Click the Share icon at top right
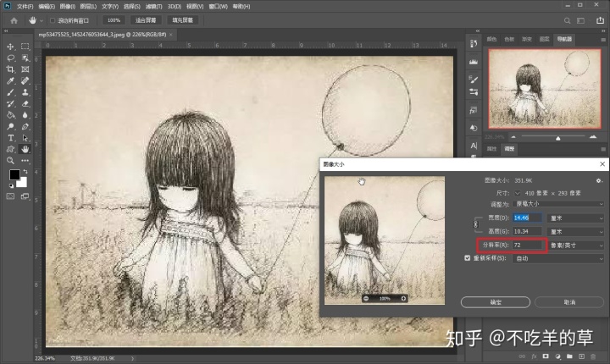The width and height of the screenshot is (610, 364). pos(601,20)
